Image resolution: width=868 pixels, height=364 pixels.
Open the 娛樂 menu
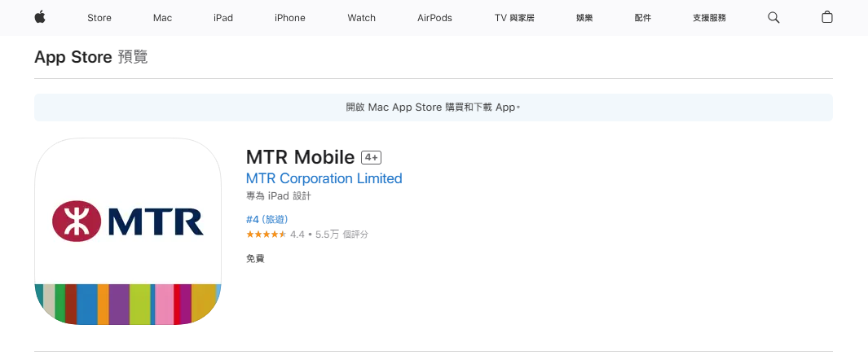click(x=584, y=18)
